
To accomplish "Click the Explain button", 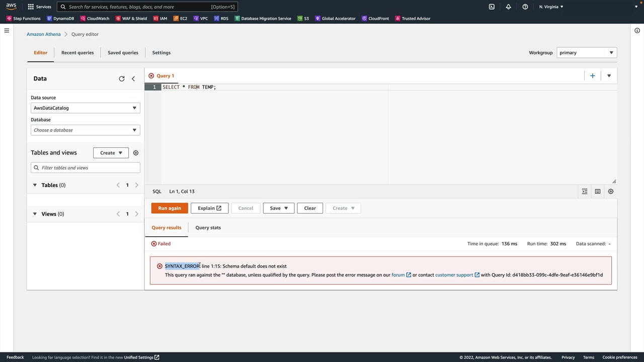I will (209, 208).
